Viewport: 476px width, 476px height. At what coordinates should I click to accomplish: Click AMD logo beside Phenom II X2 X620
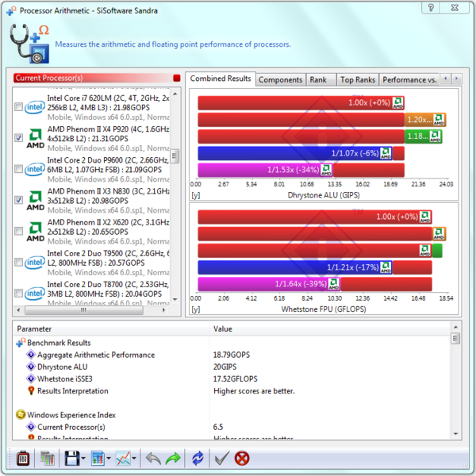[x=35, y=232]
